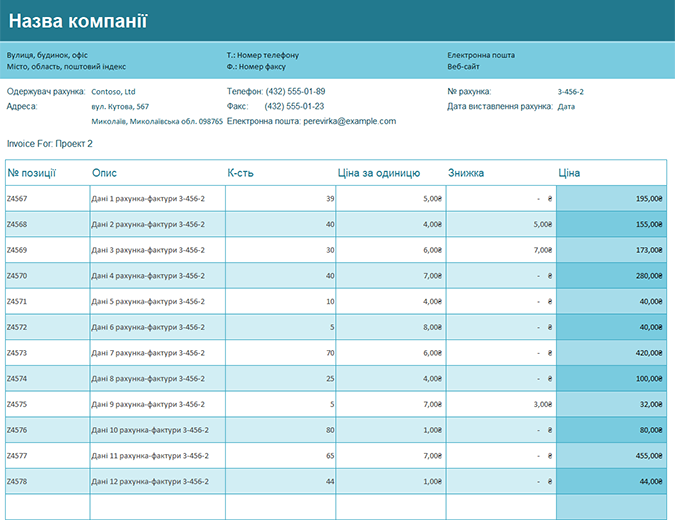Image resolution: width=675 pixels, height=520 pixels.
Task: Click description 'Дані 8 рахунка-фактури 3-456-2'
Action: tap(148, 378)
